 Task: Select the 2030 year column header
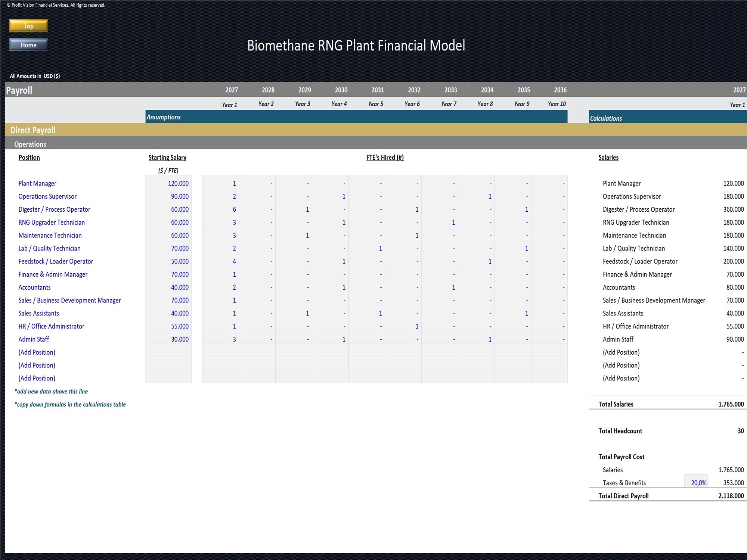coord(341,90)
